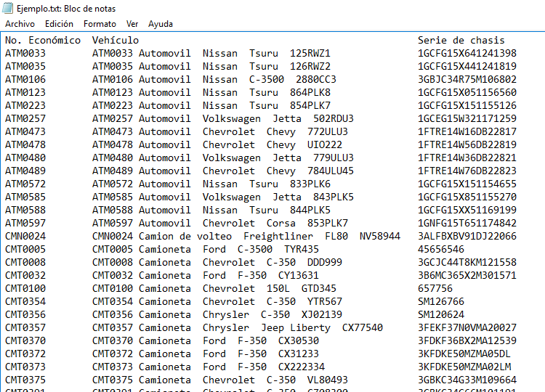
Task: Click the plate number 2880CC3
Action: point(316,79)
